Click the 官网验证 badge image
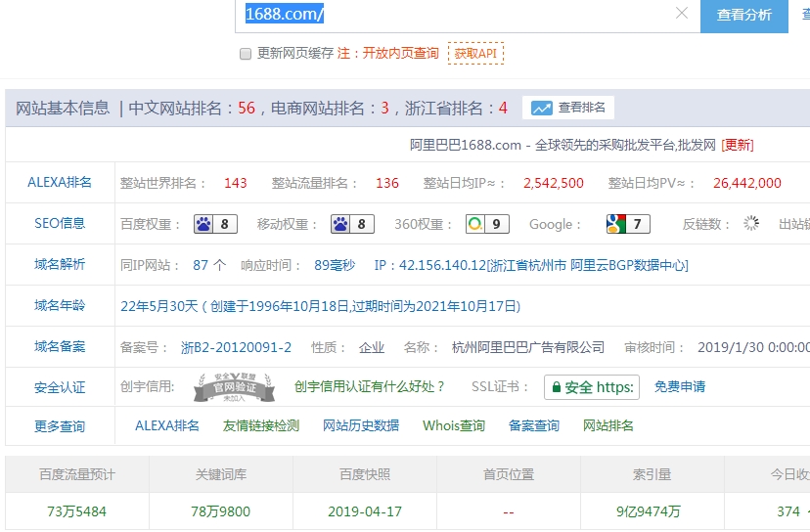810x532 pixels. coord(234,387)
